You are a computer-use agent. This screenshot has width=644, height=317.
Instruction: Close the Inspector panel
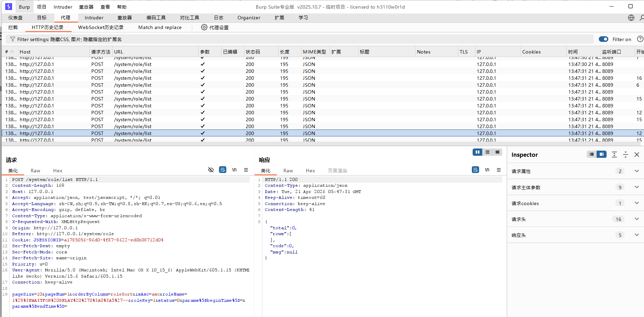(637, 154)
